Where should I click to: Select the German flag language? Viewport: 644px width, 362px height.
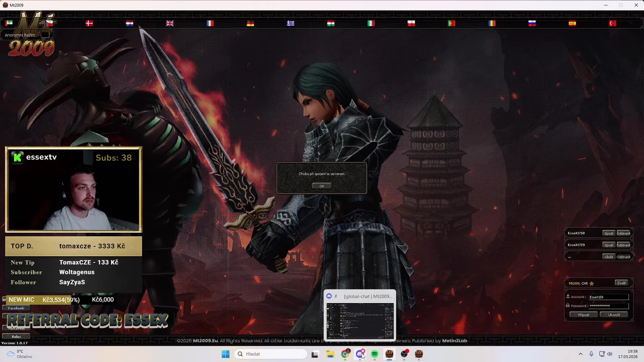click(251, 23)
